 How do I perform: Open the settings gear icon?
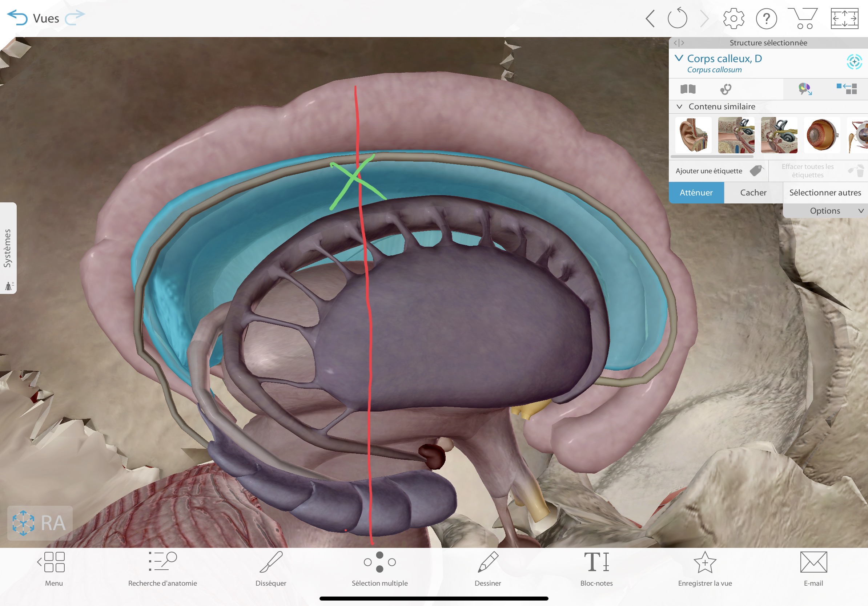point(733,19)
